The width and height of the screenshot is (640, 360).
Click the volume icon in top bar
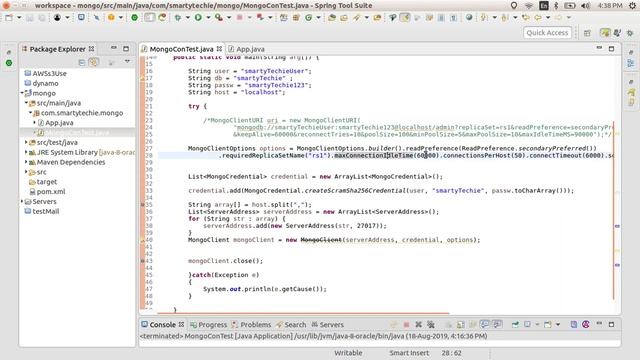click(586, 5)
